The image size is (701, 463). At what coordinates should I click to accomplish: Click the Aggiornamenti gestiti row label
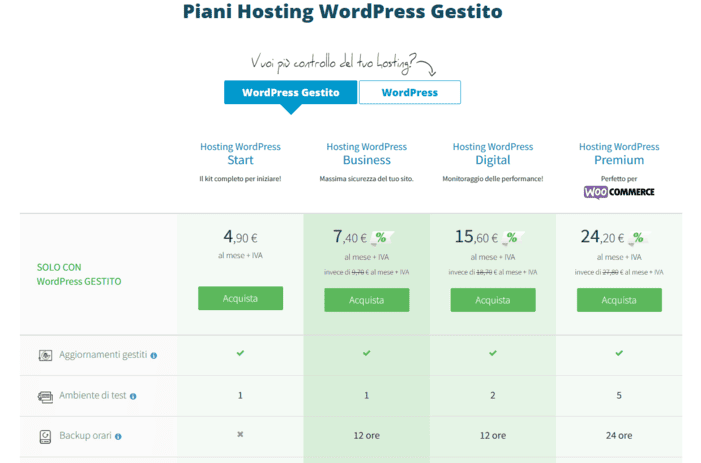pyautogui.click(x=103, y=355)
